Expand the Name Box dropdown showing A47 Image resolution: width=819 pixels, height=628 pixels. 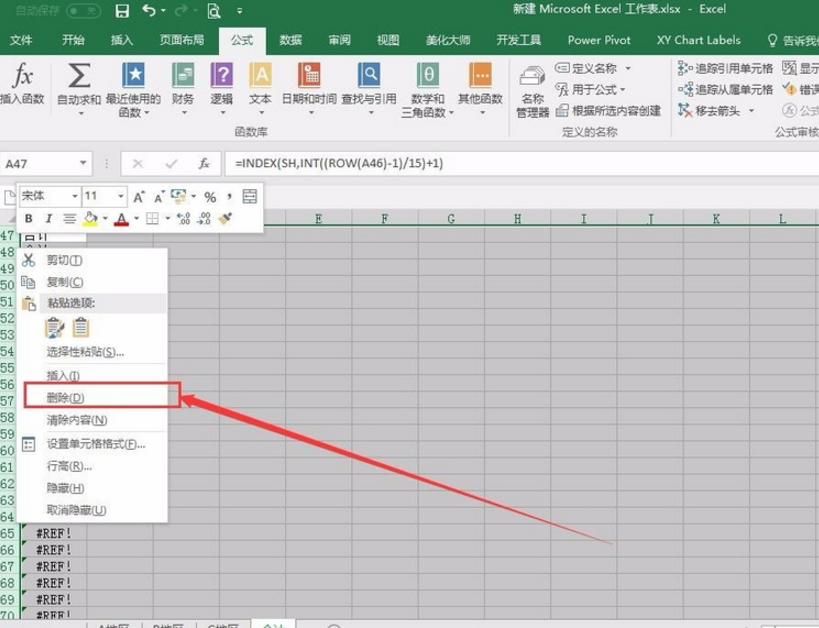(x=83, y=163)
